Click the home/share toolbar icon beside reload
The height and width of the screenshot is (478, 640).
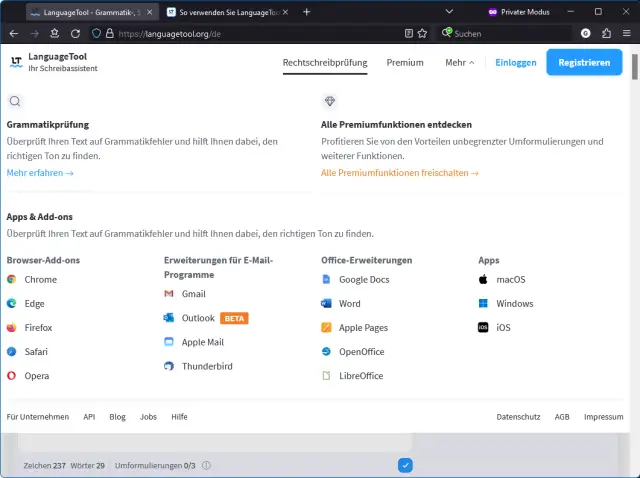pyautogui.click(x=54, y=33)
